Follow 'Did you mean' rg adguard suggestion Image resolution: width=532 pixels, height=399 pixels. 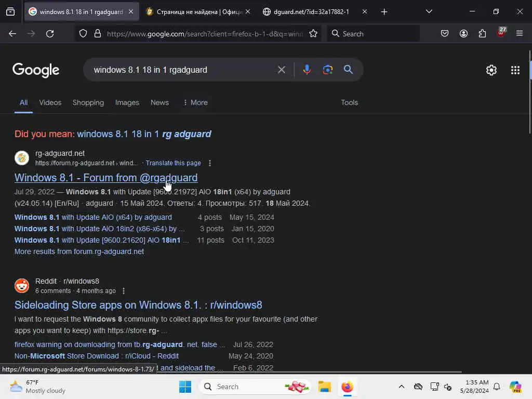(x=144, y=134)
